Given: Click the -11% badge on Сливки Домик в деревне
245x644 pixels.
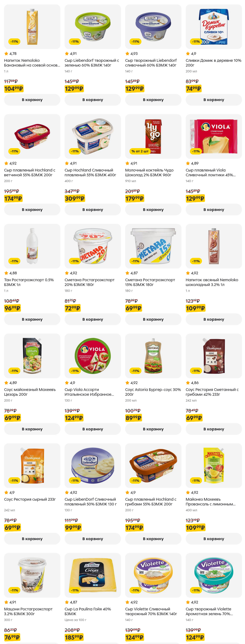Looking at the screenshot, I should click(196, 42).
